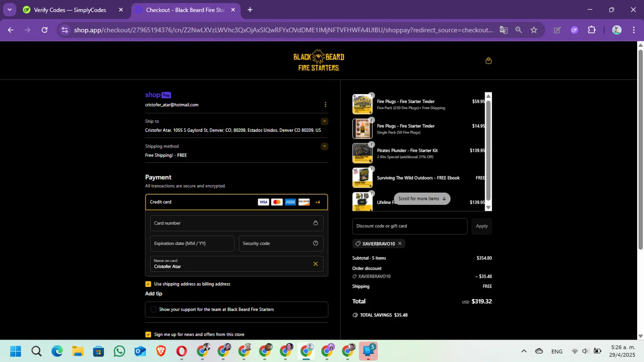Remove the XAVIERBRAVO10 discount code
The width and height of the screenshot is (644, 362).
point(400,243)
